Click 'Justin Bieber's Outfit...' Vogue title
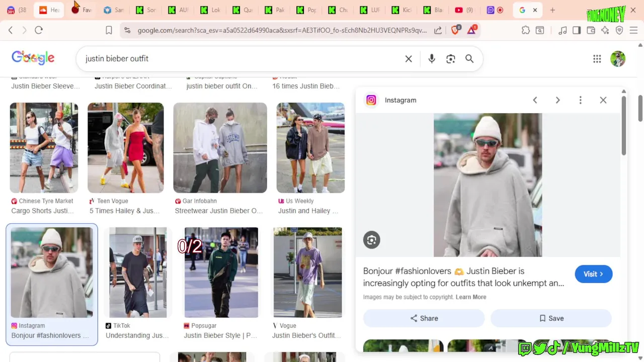 tap(306, 335)
